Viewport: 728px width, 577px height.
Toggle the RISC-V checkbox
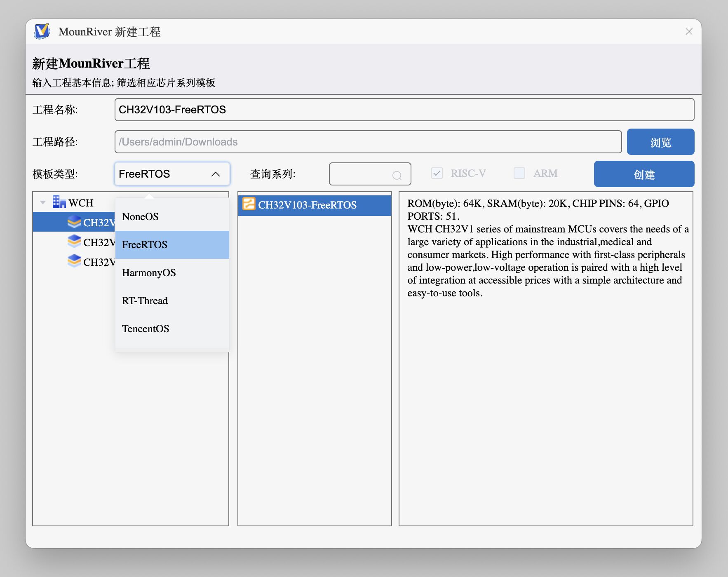[437, 173]
